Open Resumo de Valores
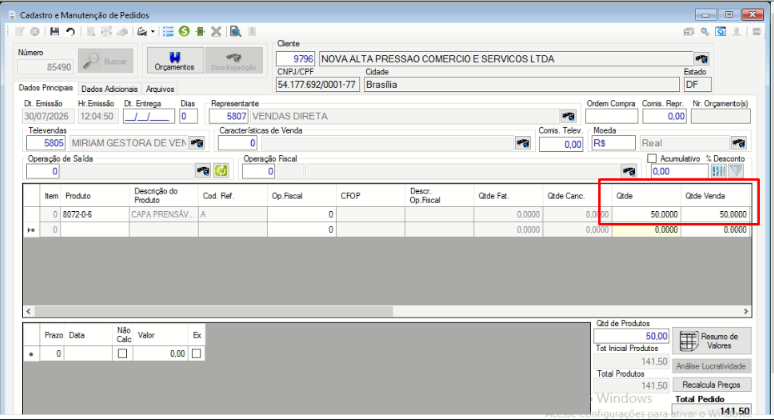This screenshot has width=774, height=420. 712,341
